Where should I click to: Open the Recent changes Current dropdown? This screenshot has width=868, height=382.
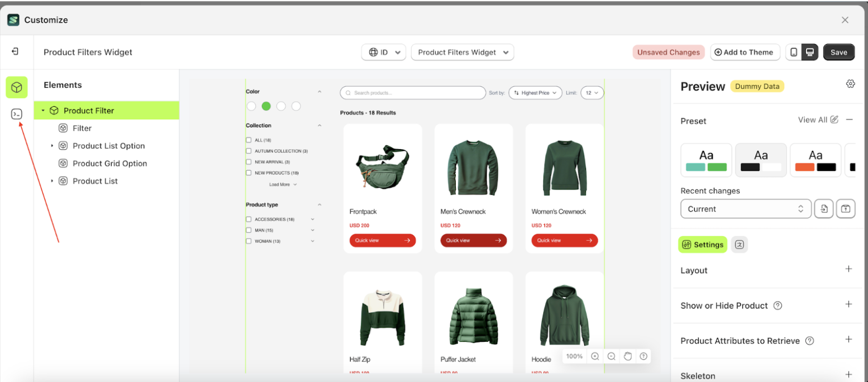[x=745, y=209]
